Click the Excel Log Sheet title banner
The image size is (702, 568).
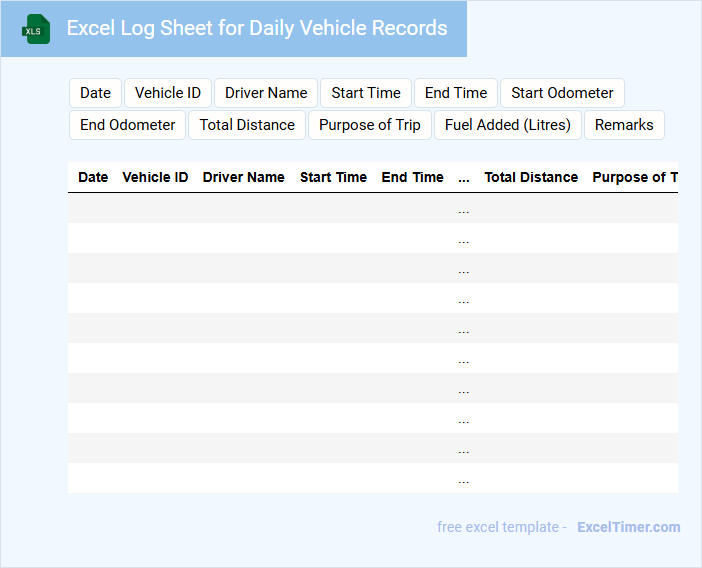click(x=257, y=28)
